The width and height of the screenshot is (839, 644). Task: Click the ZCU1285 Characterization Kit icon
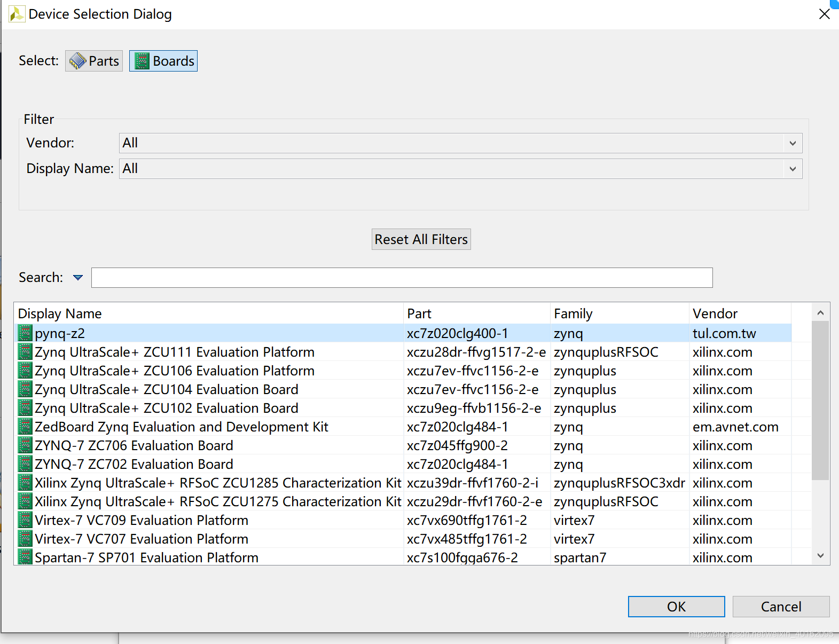(x=25, y=483)
